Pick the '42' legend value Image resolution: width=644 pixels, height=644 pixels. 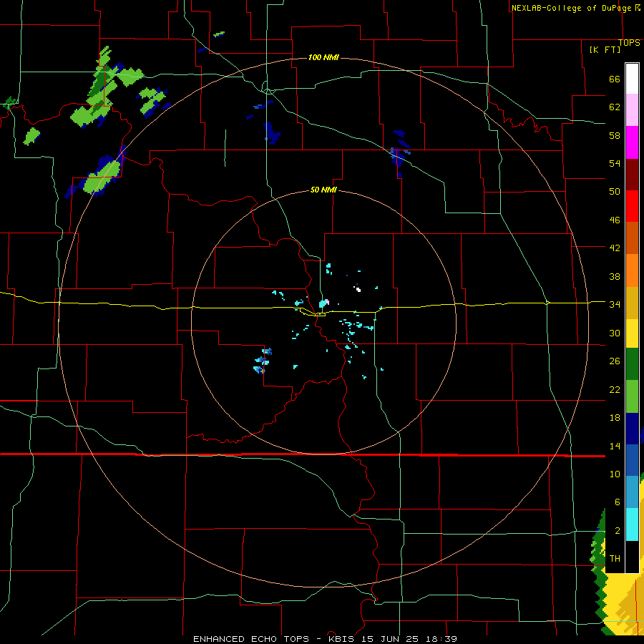615,248
